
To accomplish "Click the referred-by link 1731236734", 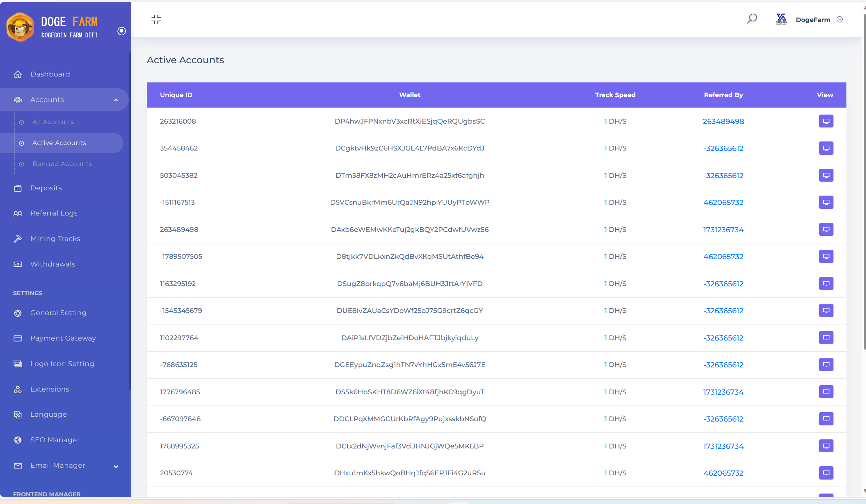I will (723, 229).
